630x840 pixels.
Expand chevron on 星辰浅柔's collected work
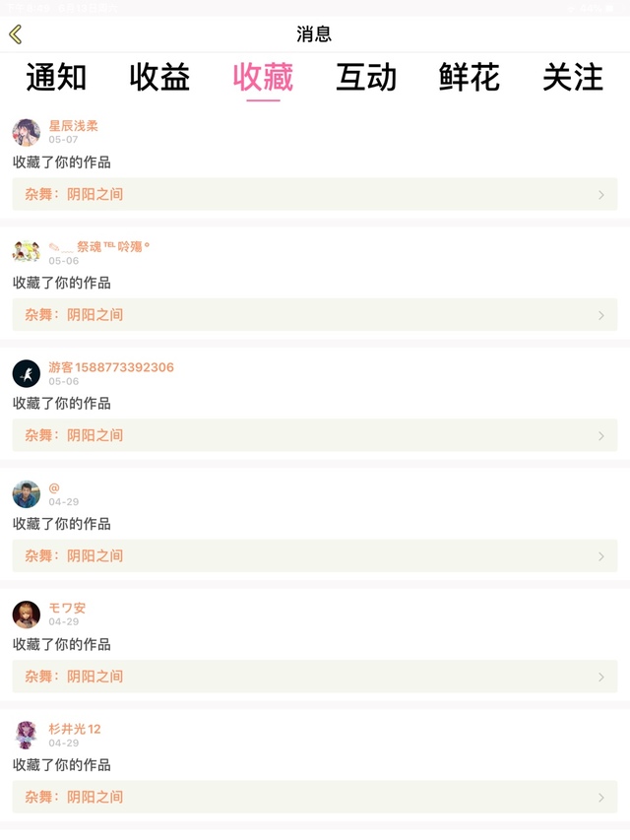click(601, 195)
